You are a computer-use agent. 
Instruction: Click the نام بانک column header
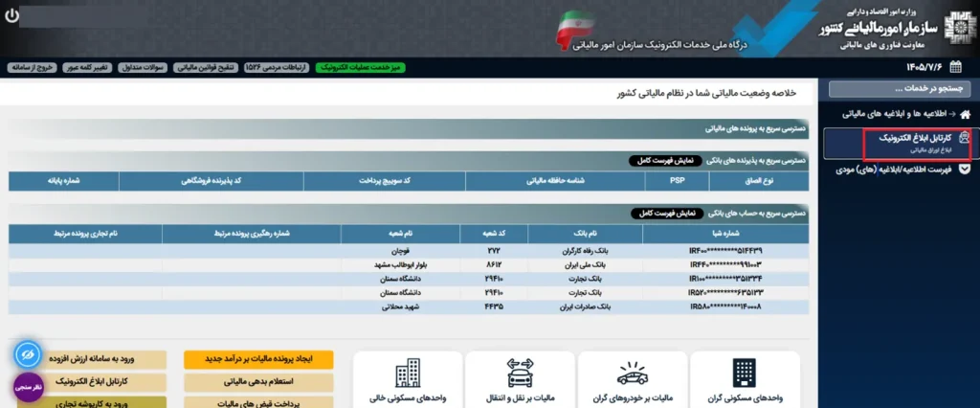(x=585, y=234)
